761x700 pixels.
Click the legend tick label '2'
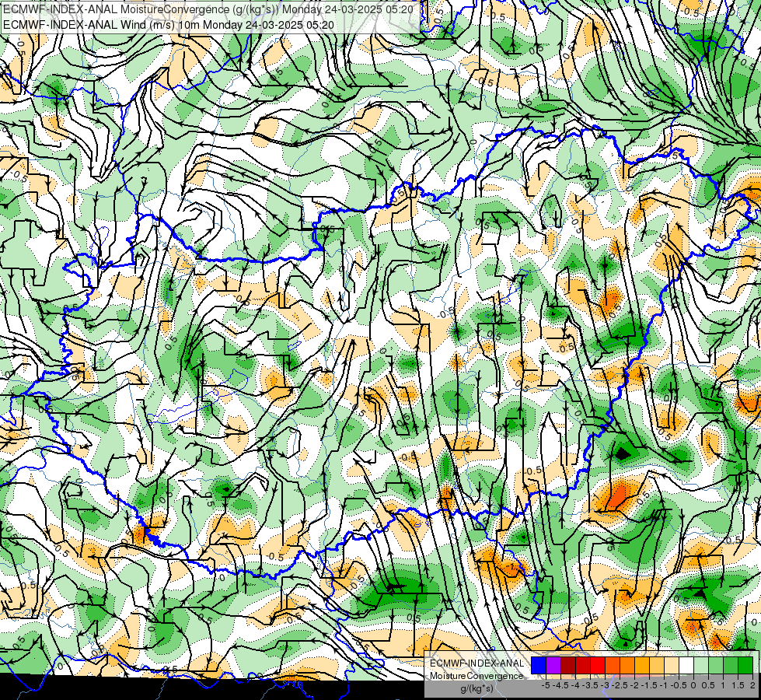point(752,685)
